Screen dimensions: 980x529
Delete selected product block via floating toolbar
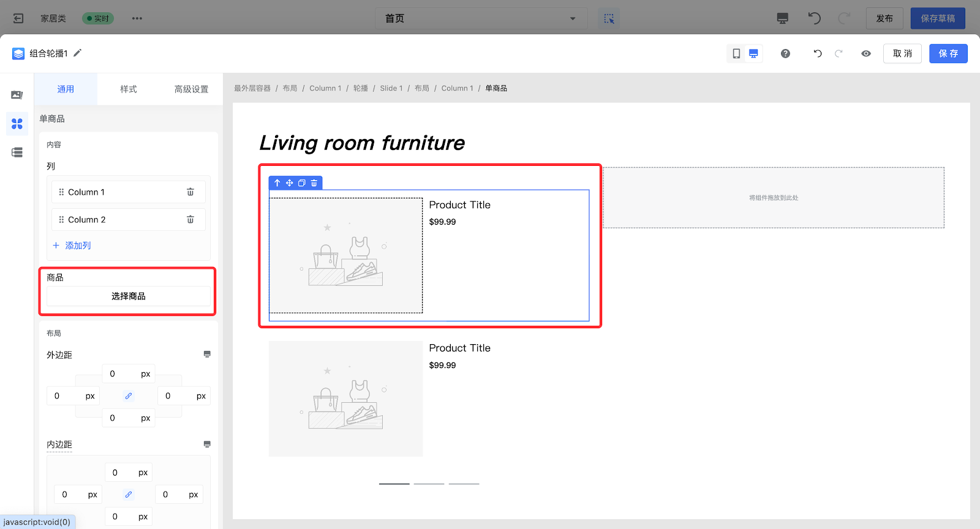(314, 183)
